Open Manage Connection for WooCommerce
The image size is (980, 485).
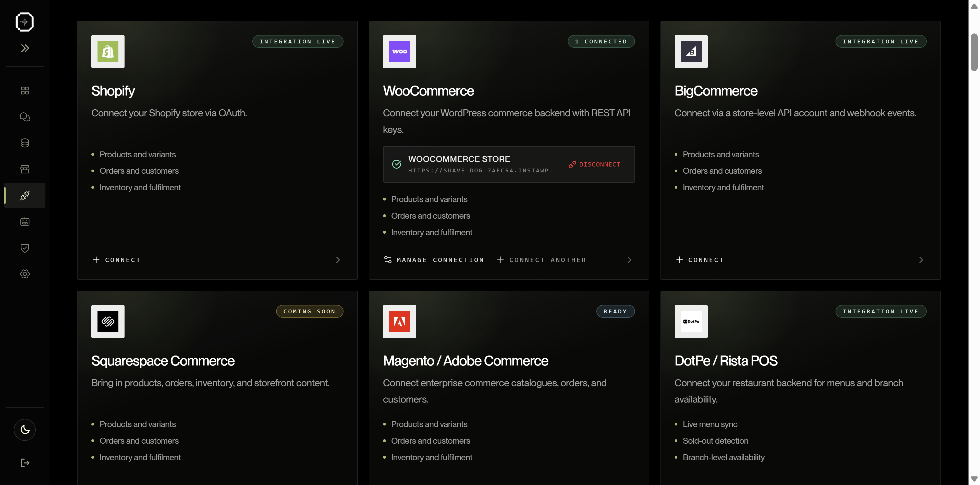434,260
